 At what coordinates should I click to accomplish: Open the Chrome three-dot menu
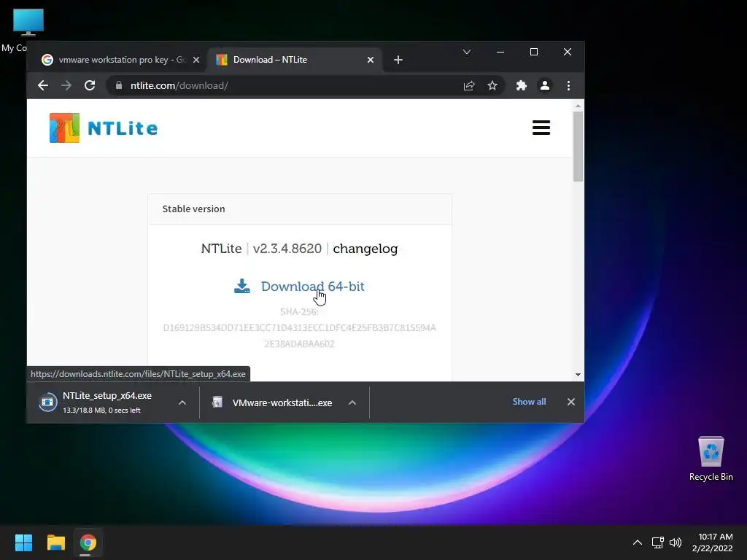click(x=568, y=86)
